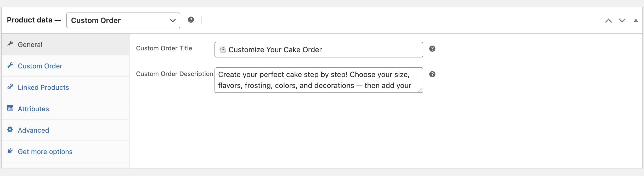Move the Product data panel down

(x=622, y=21)
